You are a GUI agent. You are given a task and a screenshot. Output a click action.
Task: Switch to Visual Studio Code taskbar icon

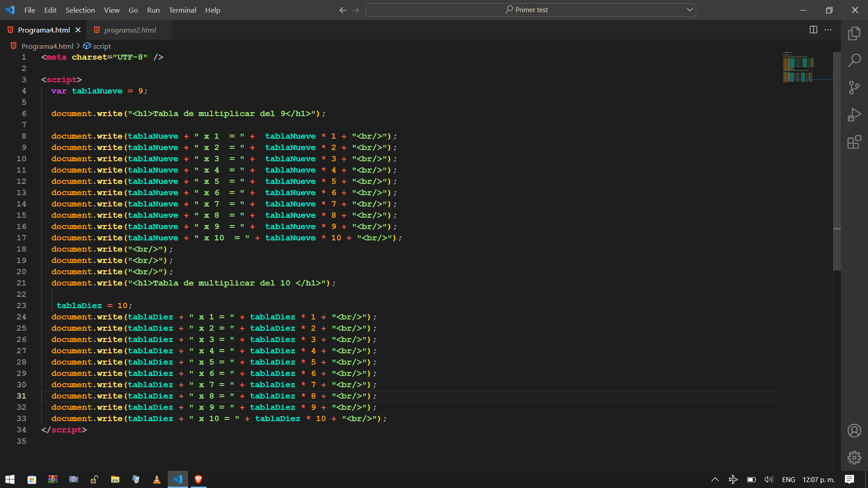178,479
